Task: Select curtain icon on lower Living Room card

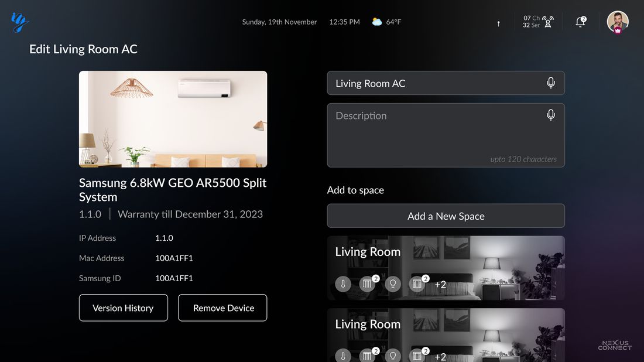Action: (417, 356)
